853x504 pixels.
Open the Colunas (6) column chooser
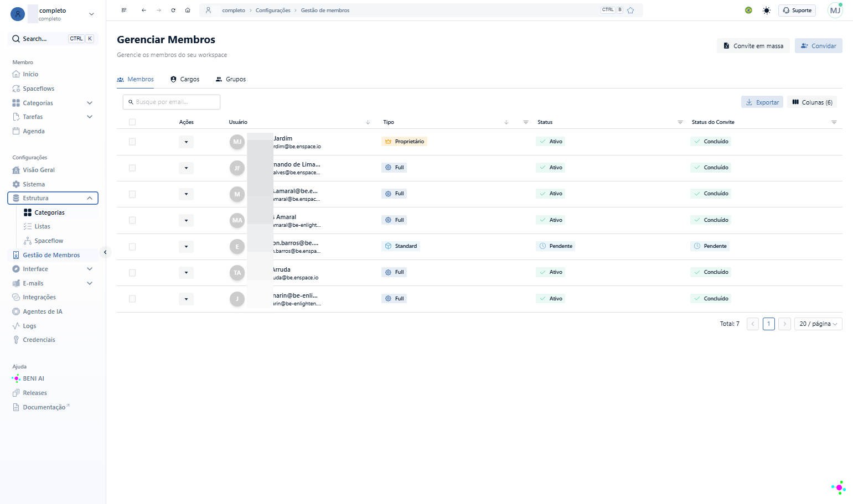pos(812,102)
